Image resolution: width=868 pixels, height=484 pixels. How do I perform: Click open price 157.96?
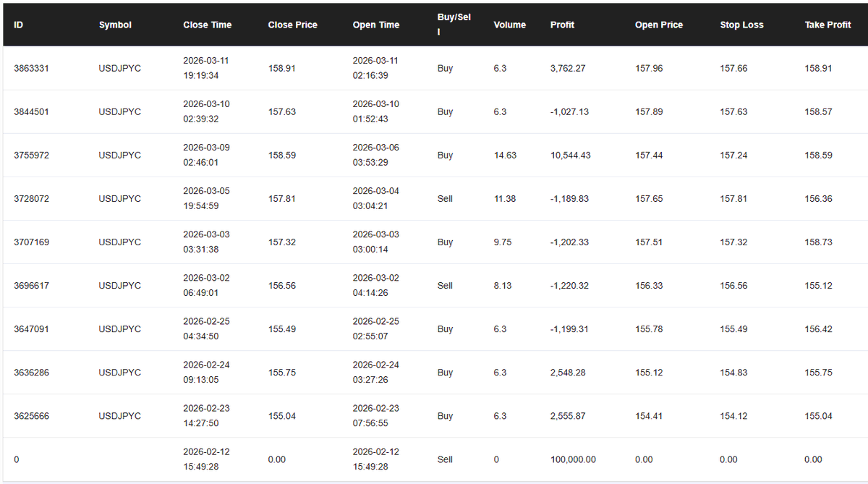coord(649,68)
